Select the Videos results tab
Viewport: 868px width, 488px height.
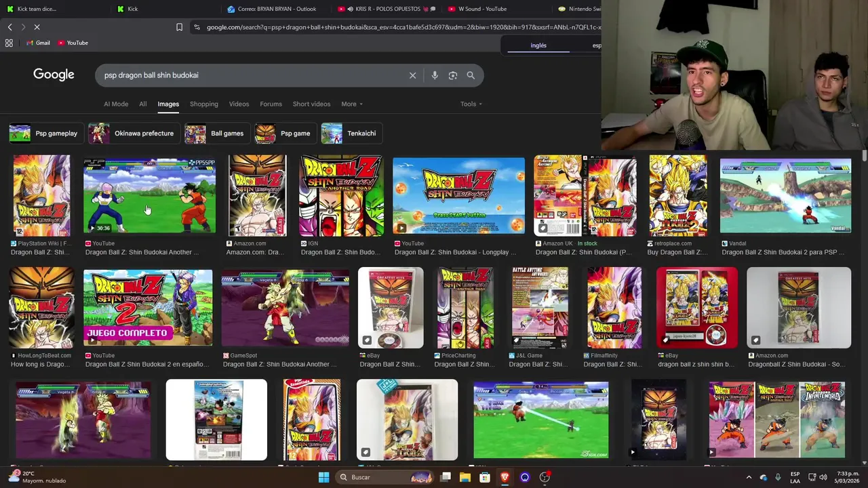click(239, 104)
